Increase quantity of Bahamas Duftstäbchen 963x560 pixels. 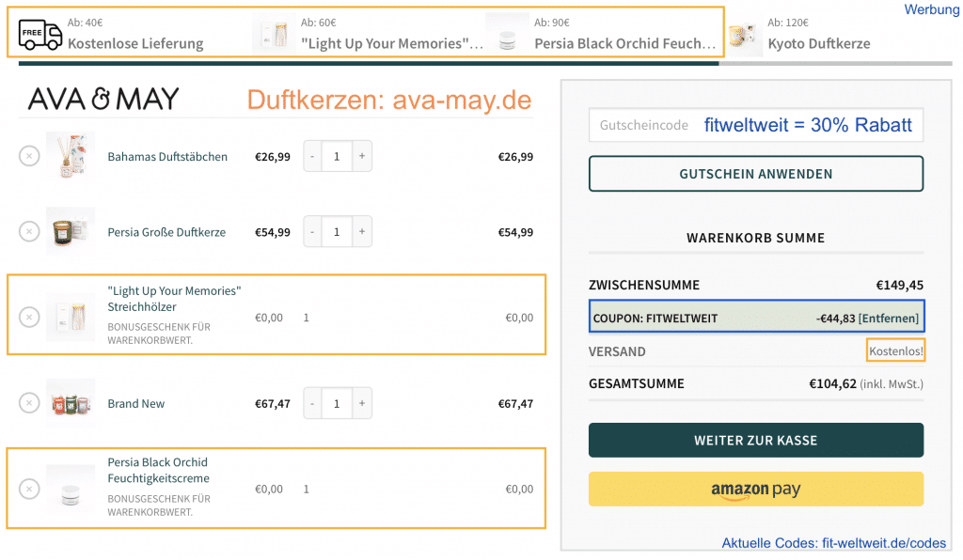362,156
